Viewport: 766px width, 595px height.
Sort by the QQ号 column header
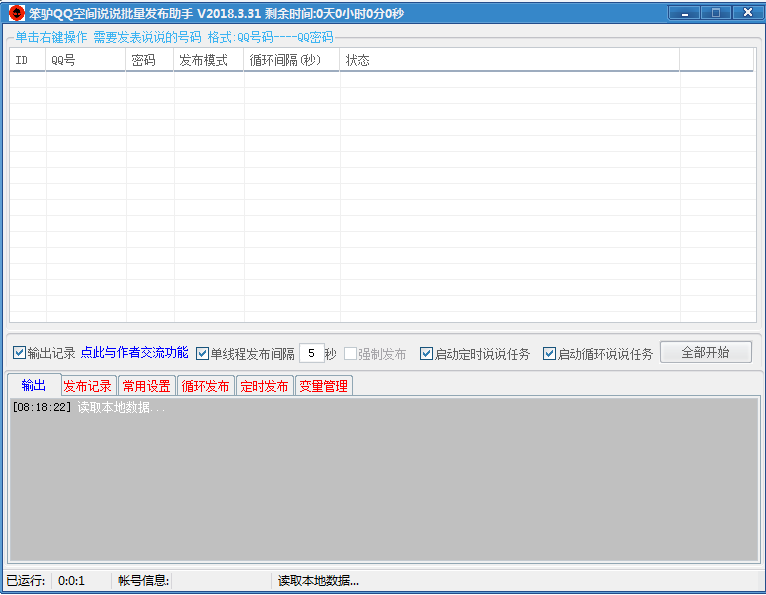click(x=86, y=60)
